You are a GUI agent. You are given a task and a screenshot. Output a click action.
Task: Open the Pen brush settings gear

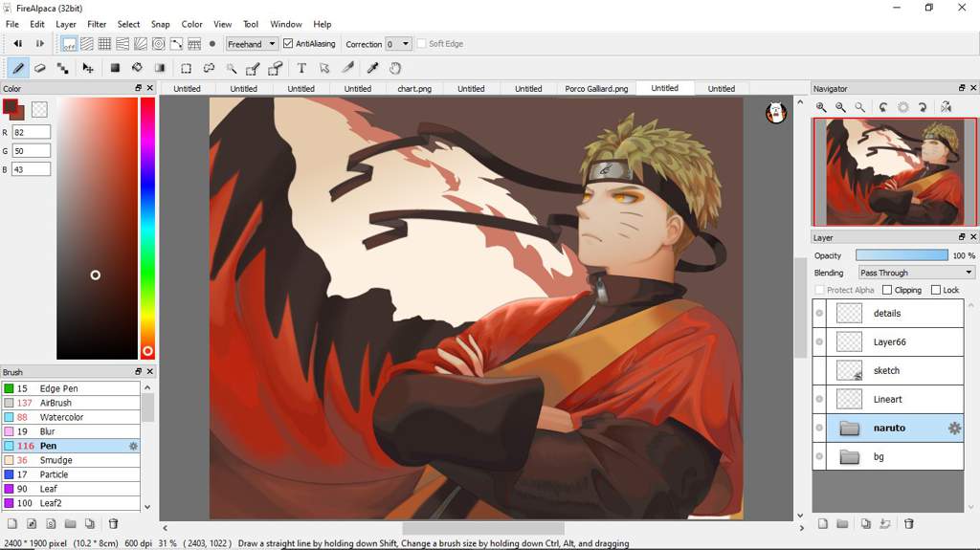click(x=133, y=447)
